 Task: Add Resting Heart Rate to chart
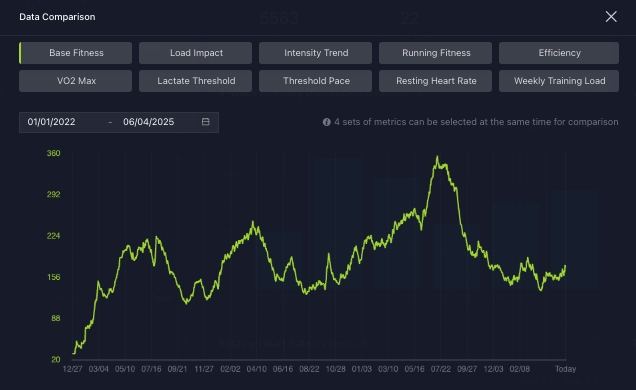[x=436, y=81]
